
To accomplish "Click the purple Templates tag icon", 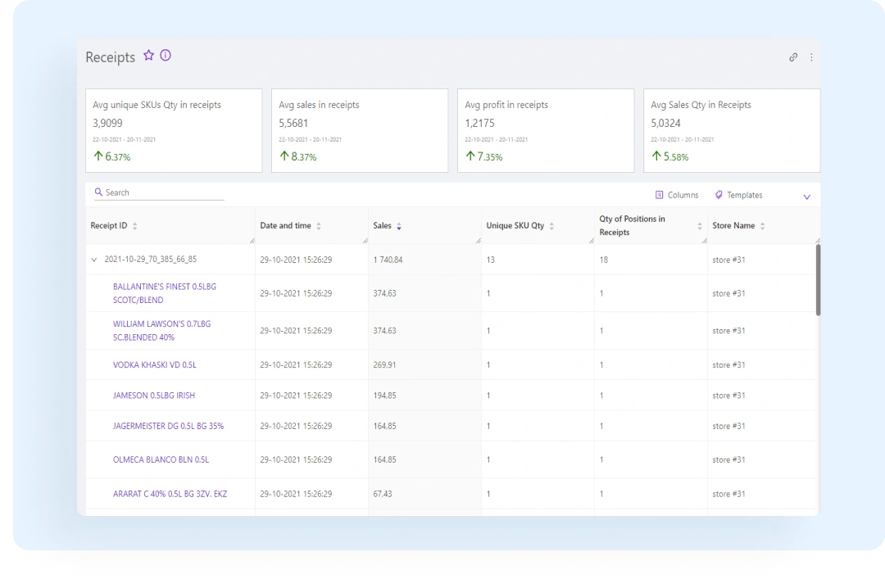I will pyautogui.click(x=718, y=195).
